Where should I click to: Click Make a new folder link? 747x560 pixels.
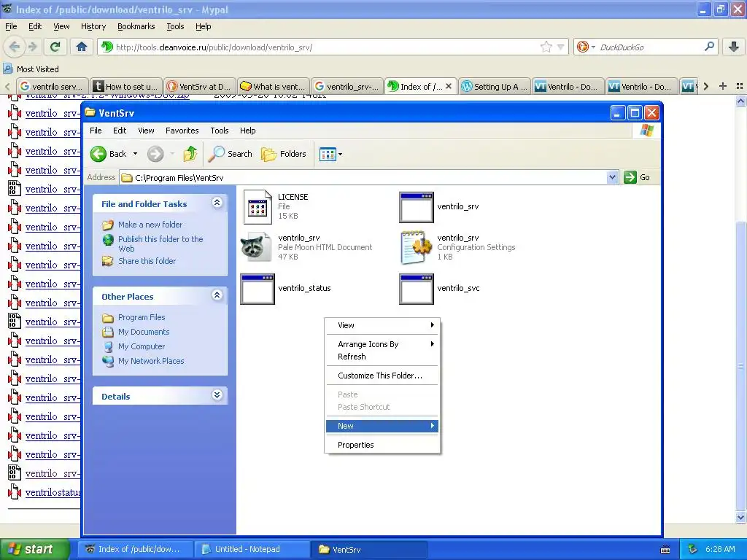[150, 225]
